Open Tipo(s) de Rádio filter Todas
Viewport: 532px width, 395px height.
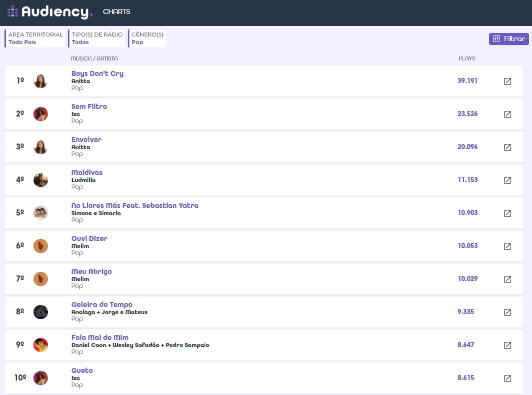97,38
